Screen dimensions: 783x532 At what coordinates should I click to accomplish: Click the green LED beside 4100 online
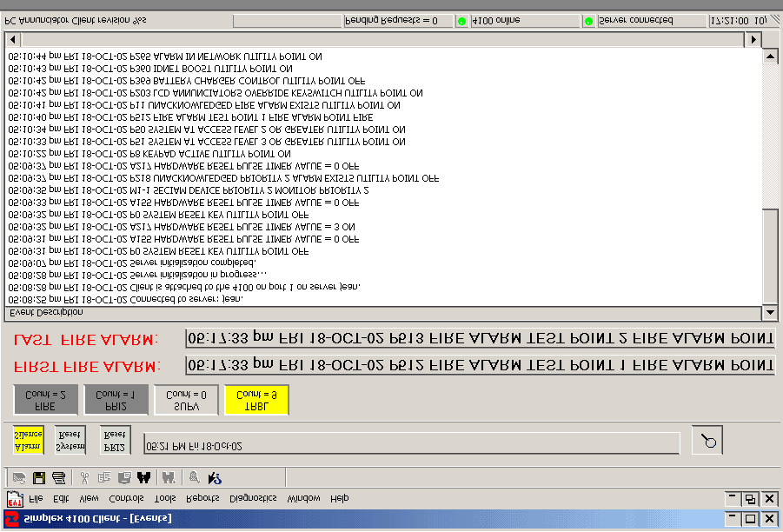[x=462, y=21]
